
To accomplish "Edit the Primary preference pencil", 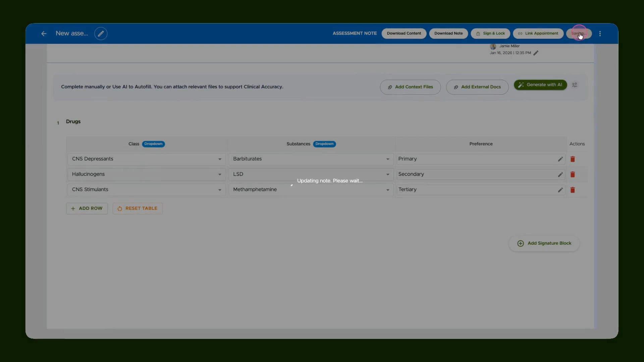I will click(x=560, y=159).
